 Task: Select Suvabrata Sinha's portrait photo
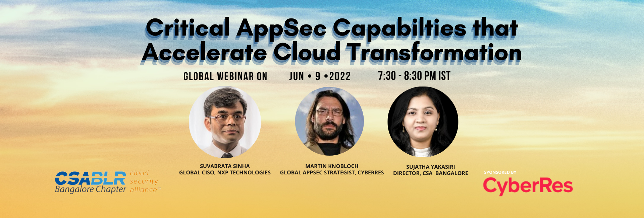click(225, 122)
